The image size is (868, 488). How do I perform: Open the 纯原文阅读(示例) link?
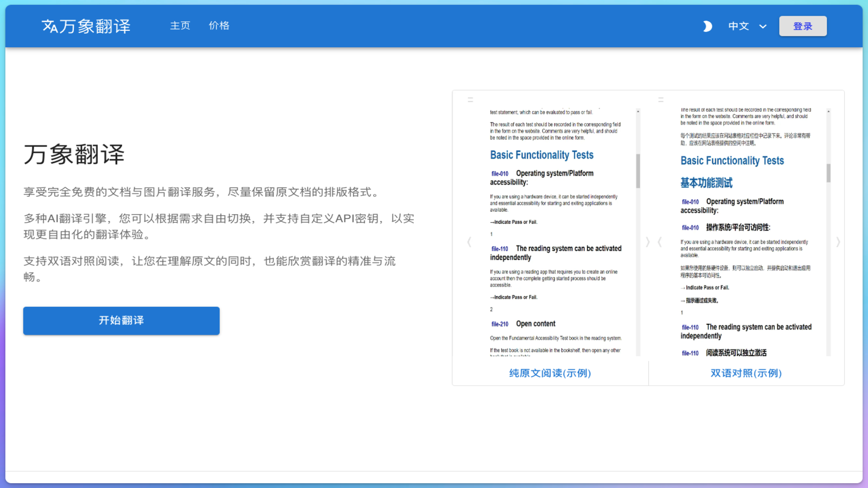pos(550,373)
